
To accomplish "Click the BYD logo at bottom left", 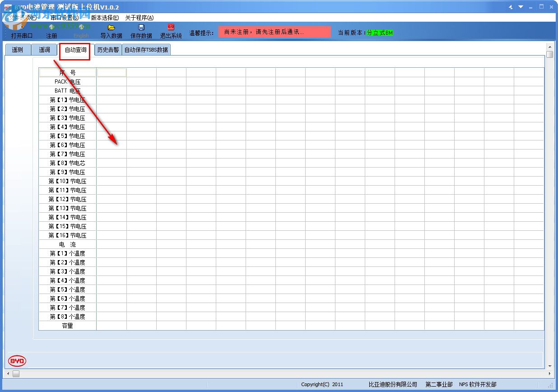I will [17, 360].
